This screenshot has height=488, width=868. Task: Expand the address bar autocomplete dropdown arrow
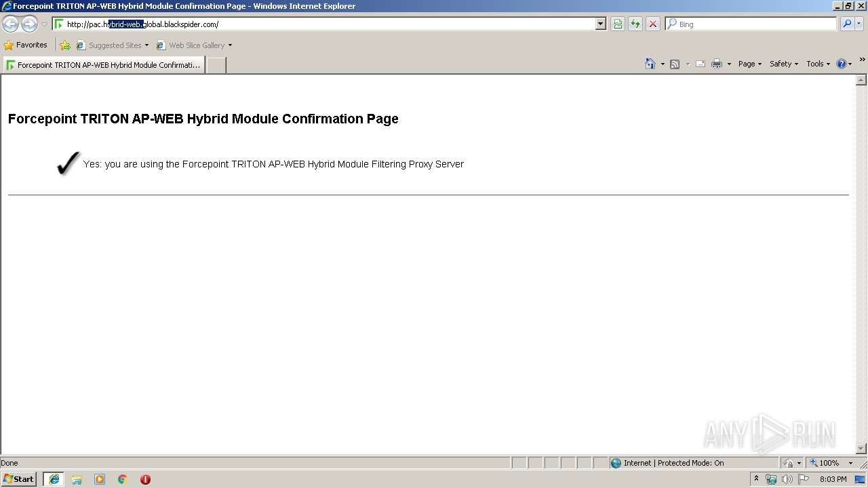pos(601,24)
